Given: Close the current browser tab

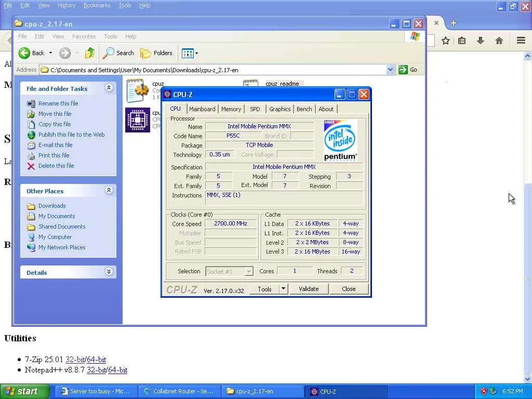Looking at the screenshot, I should coord(436,23).
